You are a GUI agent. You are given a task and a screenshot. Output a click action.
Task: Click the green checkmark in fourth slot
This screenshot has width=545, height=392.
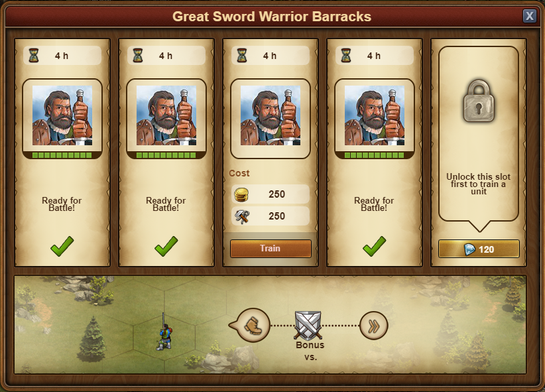[375, 246]
